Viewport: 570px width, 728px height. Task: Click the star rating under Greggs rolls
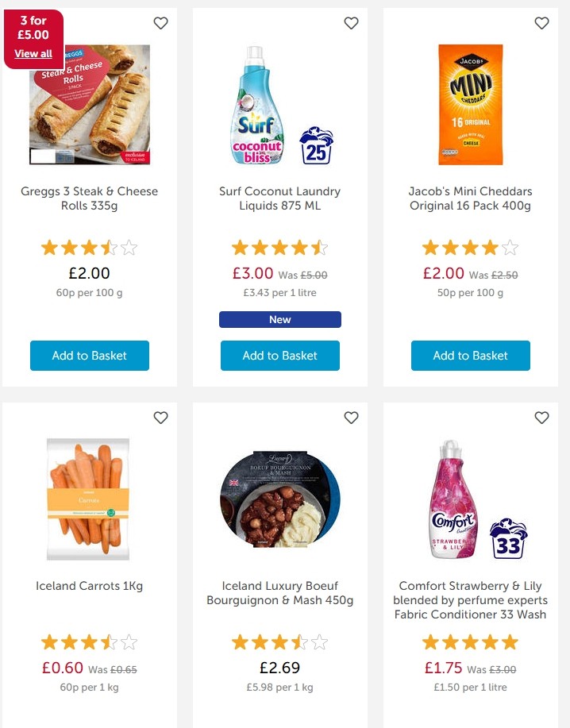[89, 246]
